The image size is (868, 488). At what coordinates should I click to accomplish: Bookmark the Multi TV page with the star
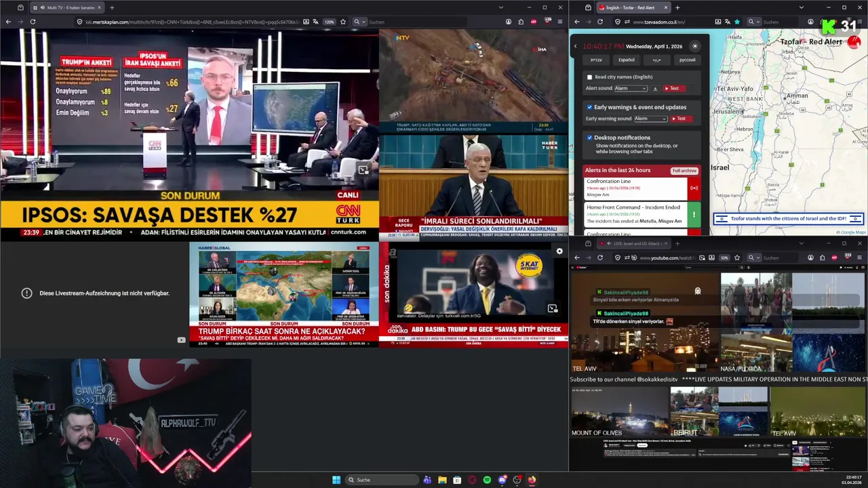click(342, 22)
